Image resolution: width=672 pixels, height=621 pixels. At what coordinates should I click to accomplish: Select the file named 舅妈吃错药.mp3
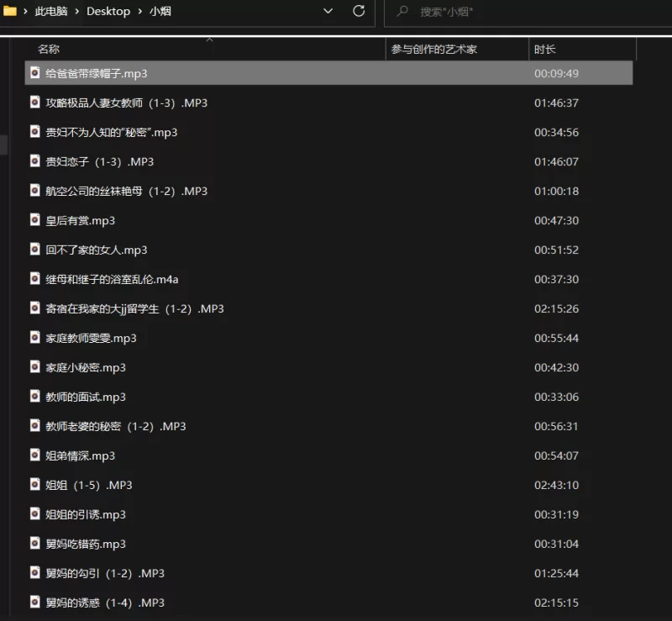[86, 545]
